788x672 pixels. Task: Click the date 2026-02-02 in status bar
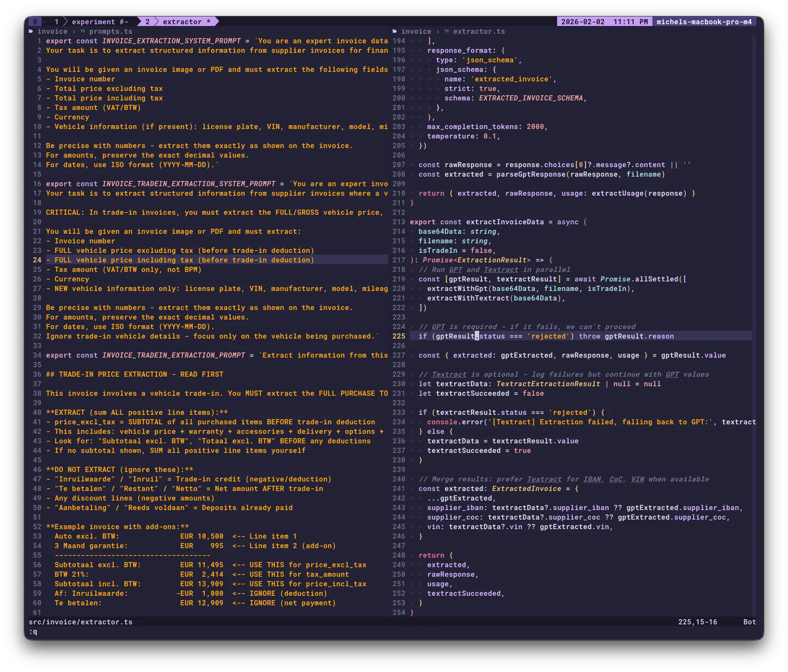pyautogui.click(x=583, y=22)
